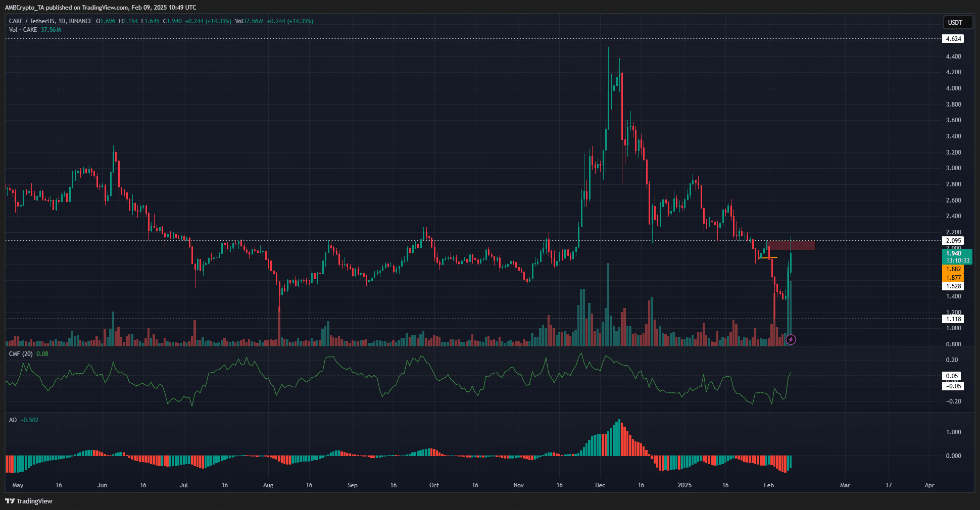Click the CAKE / TetherUS symbol title
The width and height of the screenshot is (980, 510).
pos(51,21)
